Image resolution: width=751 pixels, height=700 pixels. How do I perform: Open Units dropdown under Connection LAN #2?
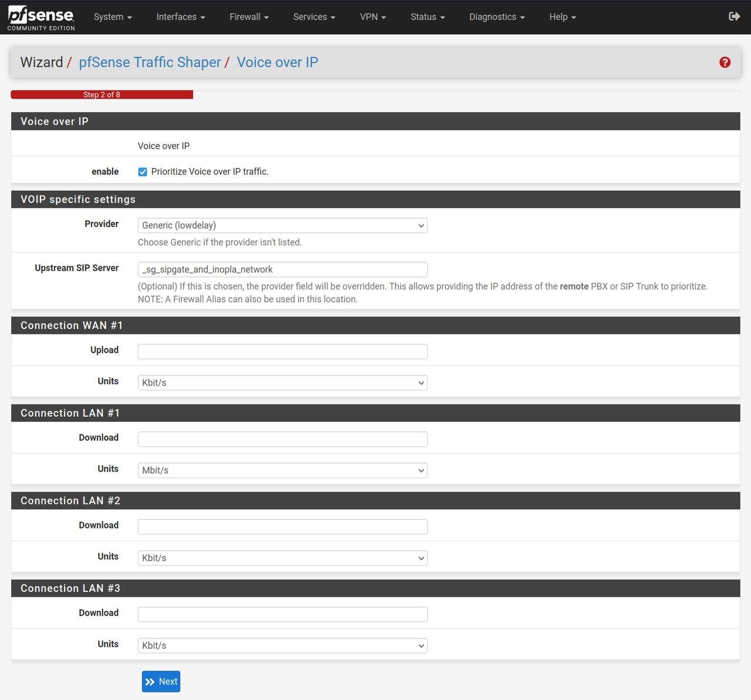click(282, 558)
